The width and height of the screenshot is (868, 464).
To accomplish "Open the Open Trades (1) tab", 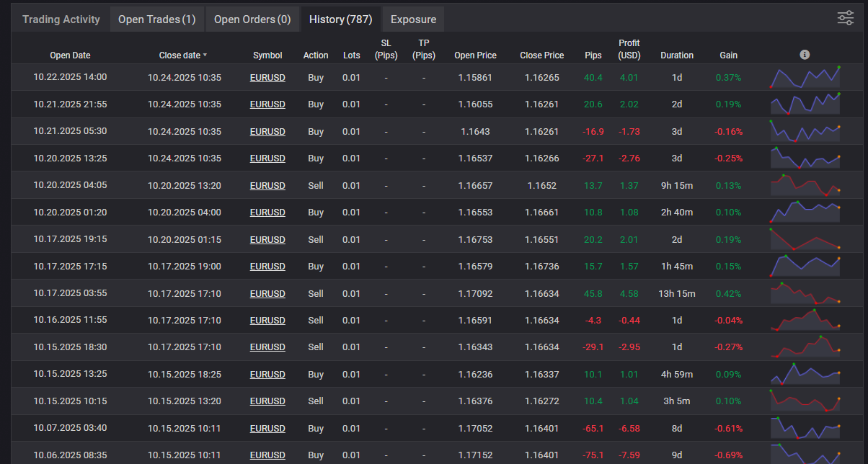I will click(156, 19).
